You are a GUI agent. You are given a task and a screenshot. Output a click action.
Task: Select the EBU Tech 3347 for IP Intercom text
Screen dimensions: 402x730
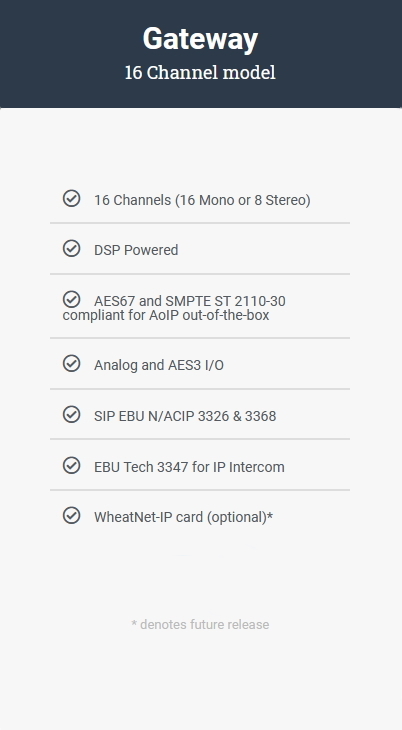(x=189, y=467)
